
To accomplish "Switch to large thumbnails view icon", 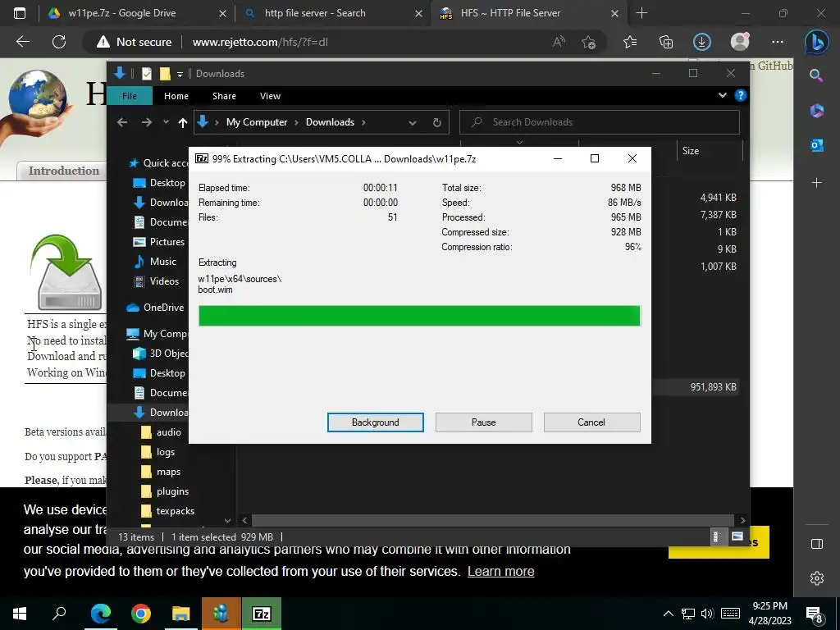I will click(737, 536).
